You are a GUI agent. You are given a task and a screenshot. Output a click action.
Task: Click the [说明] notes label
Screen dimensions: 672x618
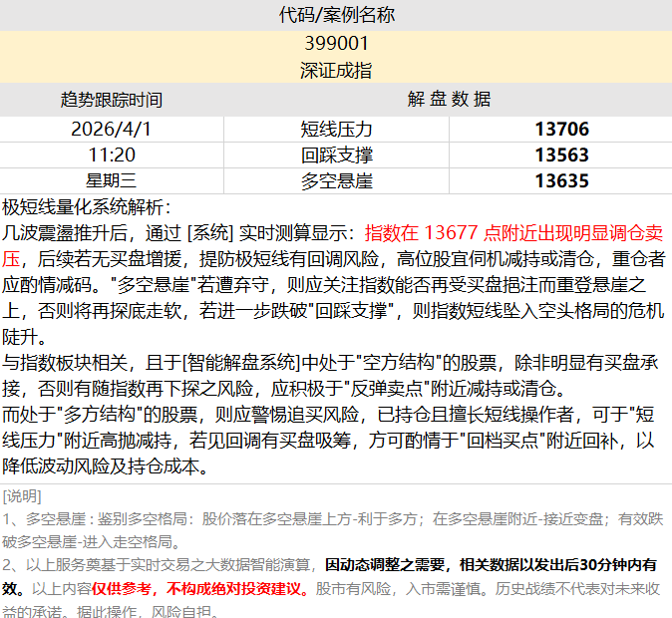click(22, 495)
